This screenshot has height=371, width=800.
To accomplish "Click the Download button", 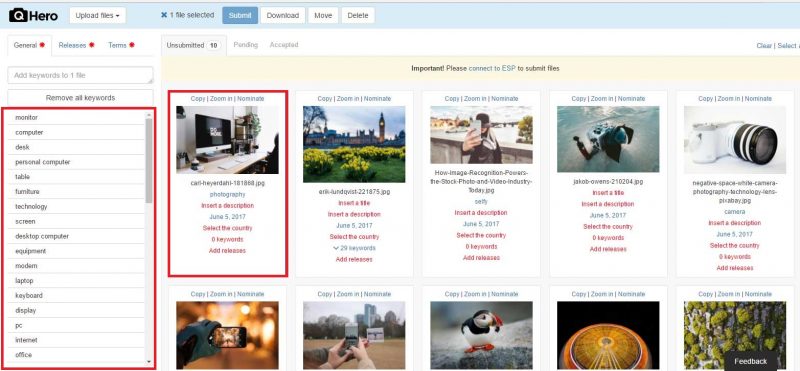I will (283, 15).
